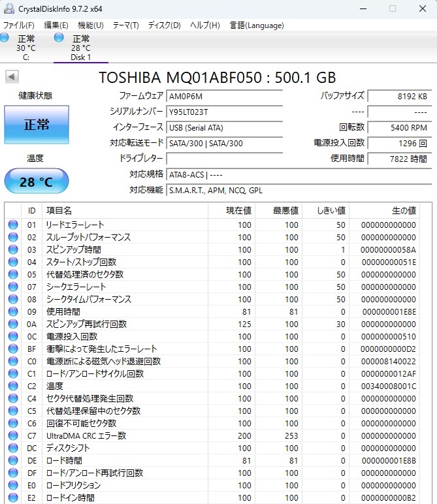Screen dimensions: 437x504
Task: Click the 対応規格 field ATA8-ACS
Action: coord(299,175)
